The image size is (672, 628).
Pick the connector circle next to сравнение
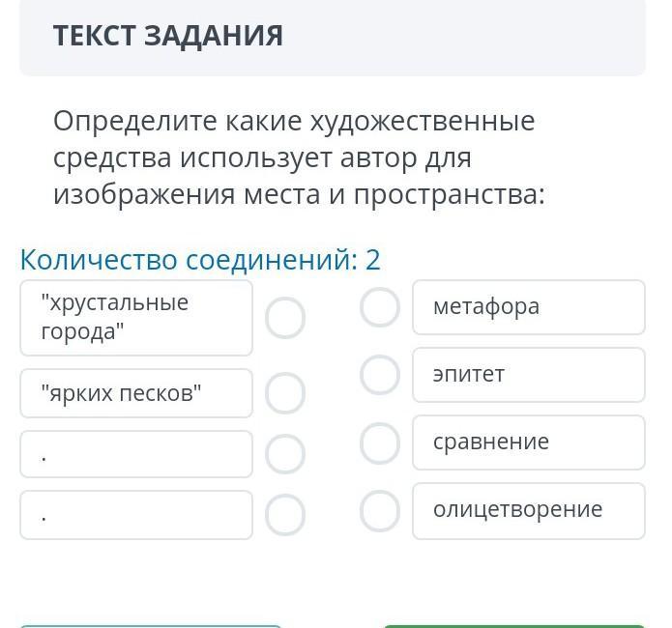[x=380, y=443]
